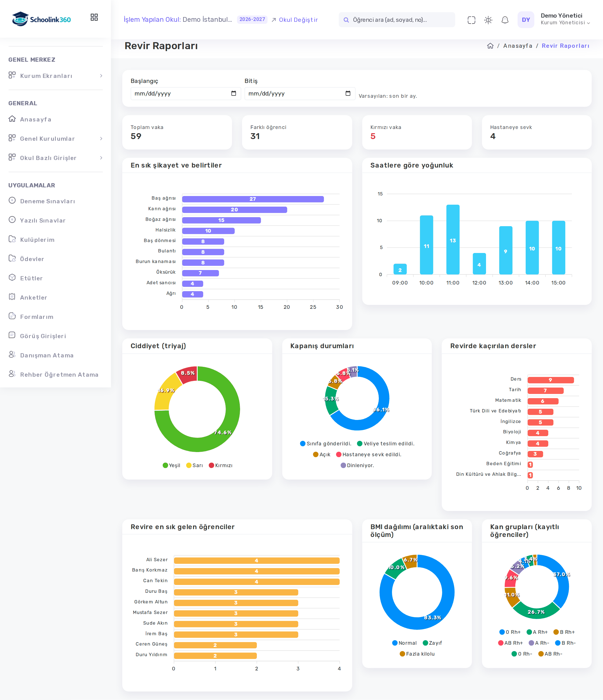The height and width of the screenshot is (700, 603).
Task: Click the Etütler cube icon
Action: pyautogui.click(x=12, y=278)
